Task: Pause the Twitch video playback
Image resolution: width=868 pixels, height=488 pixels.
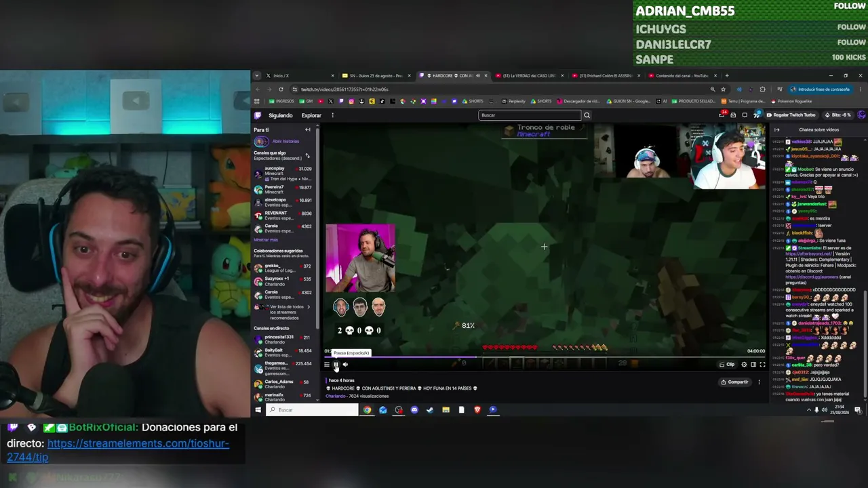Action: (x=336, y=365)
